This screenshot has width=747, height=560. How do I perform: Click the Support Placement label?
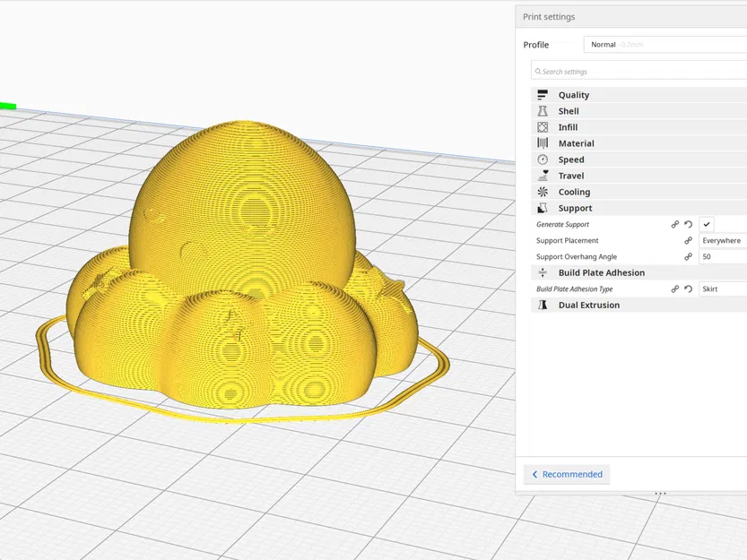tap(568, 240)
